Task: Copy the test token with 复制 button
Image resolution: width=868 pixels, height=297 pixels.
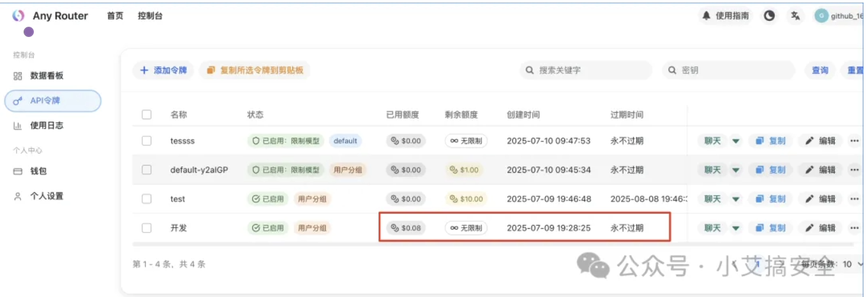Action: coord(770,199)
